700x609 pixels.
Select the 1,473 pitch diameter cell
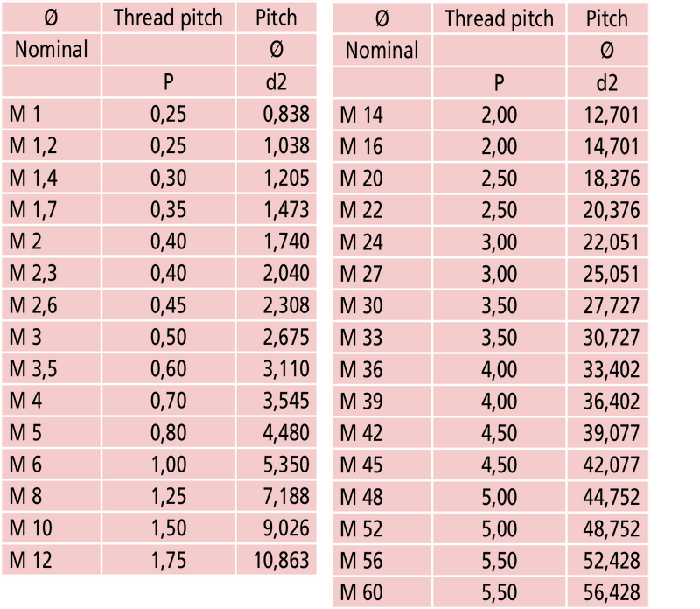pyautogui.click(x=286, y=210)
